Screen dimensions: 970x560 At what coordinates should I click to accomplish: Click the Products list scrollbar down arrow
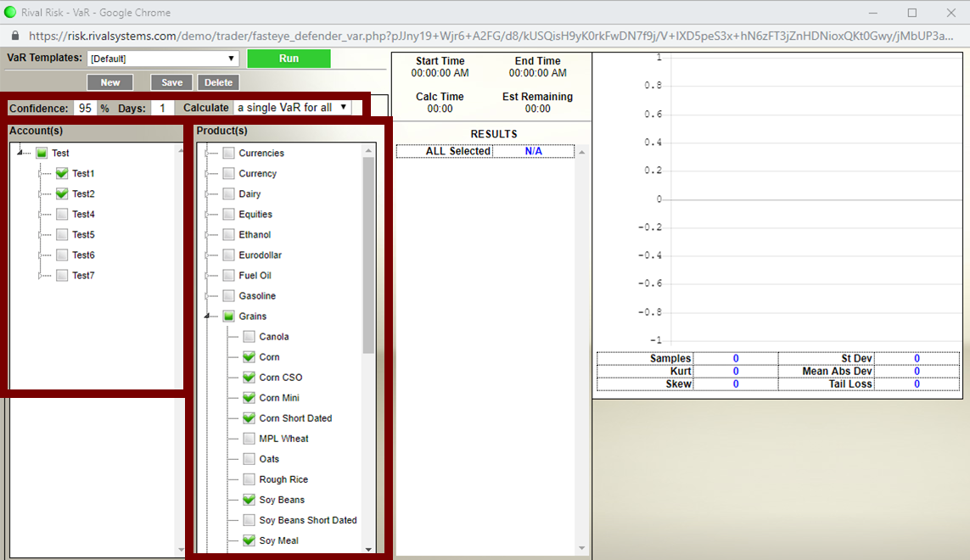click(368, 549)
